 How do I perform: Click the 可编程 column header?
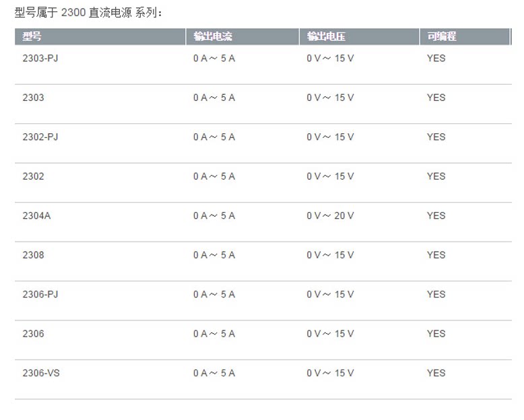click(441, 36)
